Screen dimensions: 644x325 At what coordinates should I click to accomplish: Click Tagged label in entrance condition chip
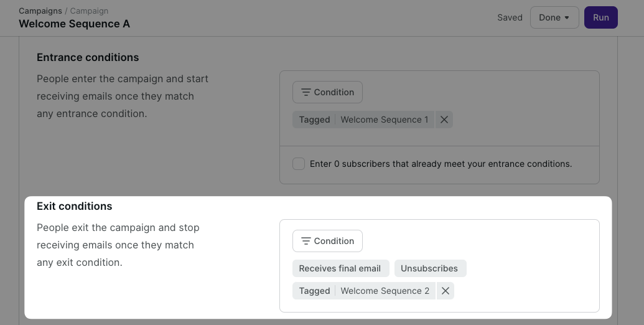tap(314, 120)
